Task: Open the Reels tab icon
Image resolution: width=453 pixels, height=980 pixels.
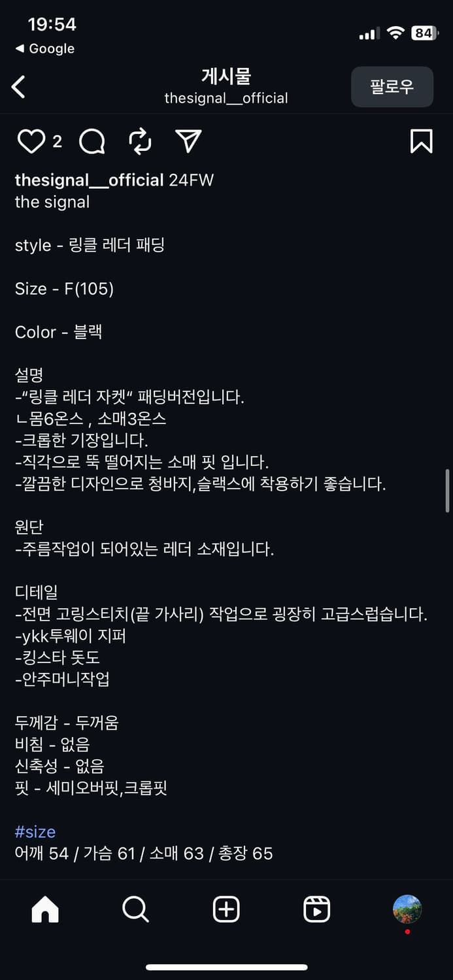Action: (x=316, y=909)
